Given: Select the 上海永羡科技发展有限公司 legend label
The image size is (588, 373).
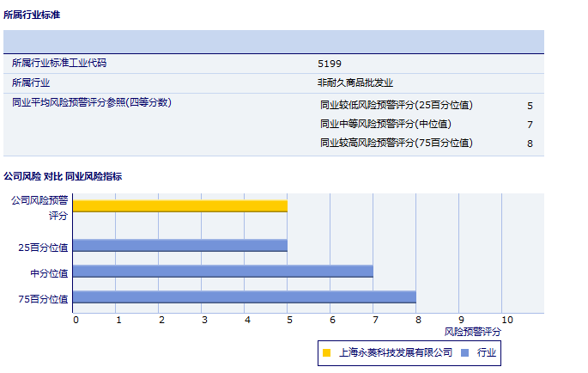Looking at the screenshot, I should point(396,352).
